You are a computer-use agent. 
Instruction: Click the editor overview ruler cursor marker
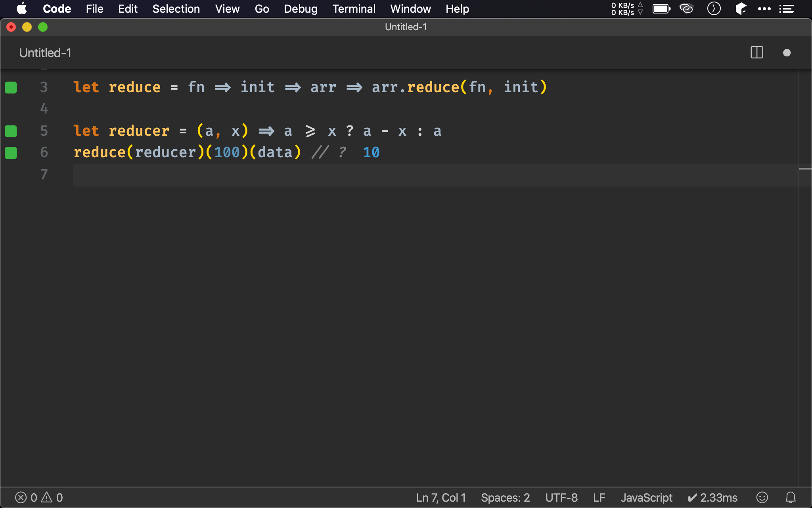[805, 169]
